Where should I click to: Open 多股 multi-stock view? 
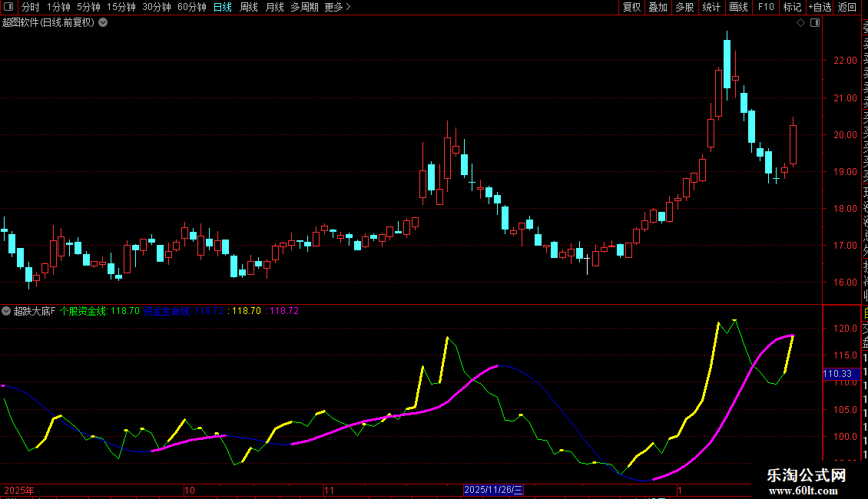pos(684,7)
